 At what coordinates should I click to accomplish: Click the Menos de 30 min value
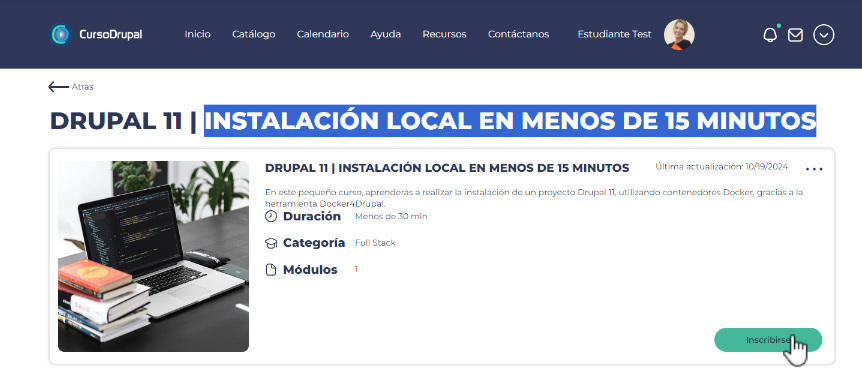tap(391, 216)
